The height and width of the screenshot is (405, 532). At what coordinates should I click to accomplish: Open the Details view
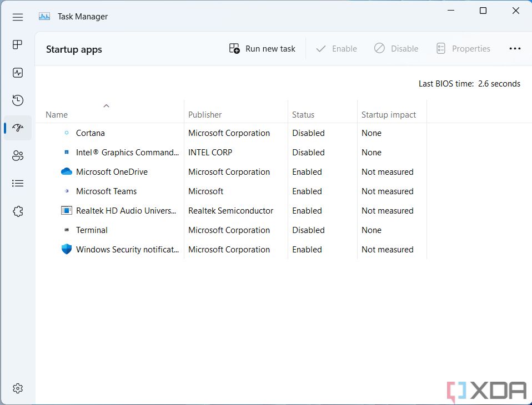[x=17, y=183]
